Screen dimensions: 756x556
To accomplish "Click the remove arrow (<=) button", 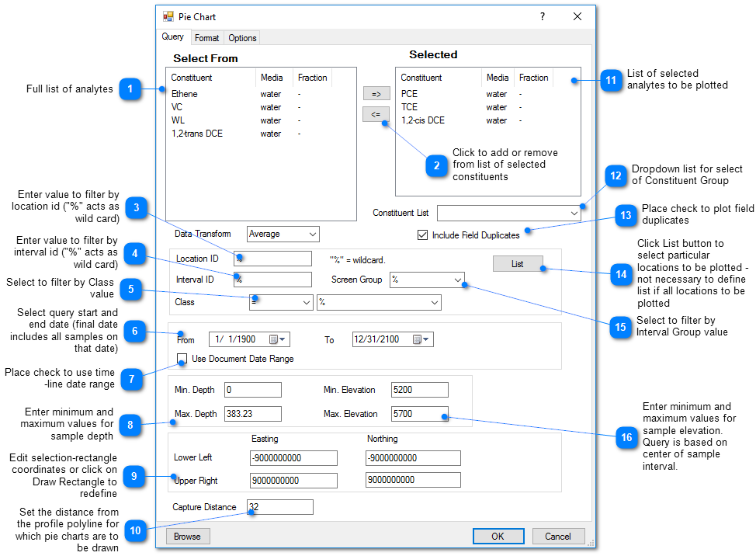I will [x=376, y=114].
